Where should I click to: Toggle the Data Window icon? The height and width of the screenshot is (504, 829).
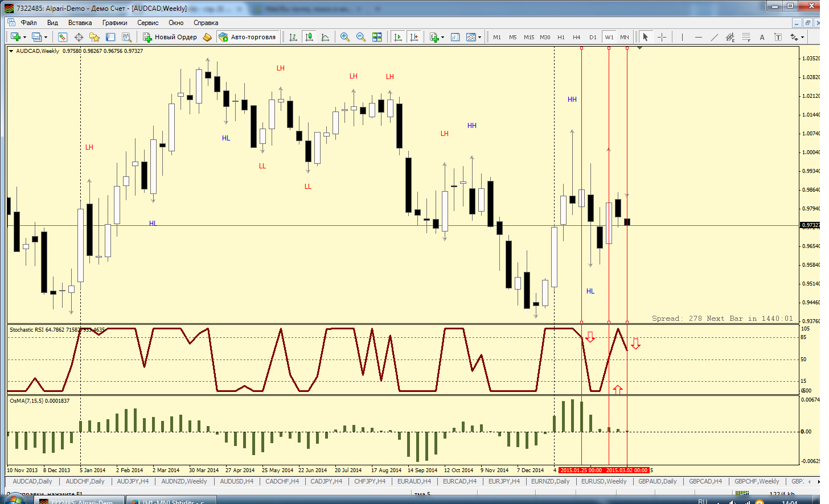(79, 37)
